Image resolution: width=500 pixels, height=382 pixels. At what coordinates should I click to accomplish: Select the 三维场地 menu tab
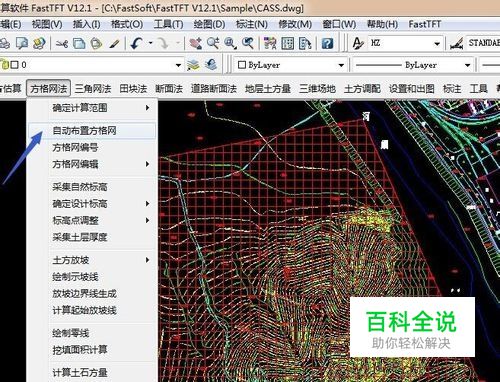click(317, 88)
